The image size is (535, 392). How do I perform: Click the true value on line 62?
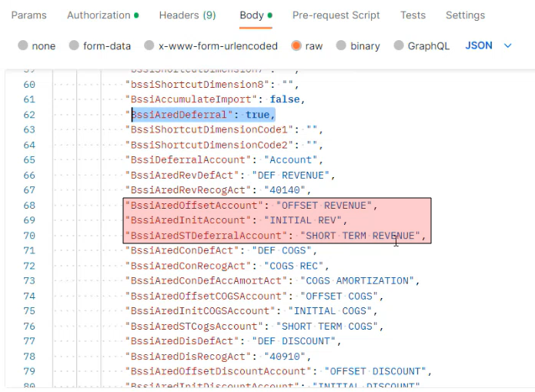coord(258,115)
